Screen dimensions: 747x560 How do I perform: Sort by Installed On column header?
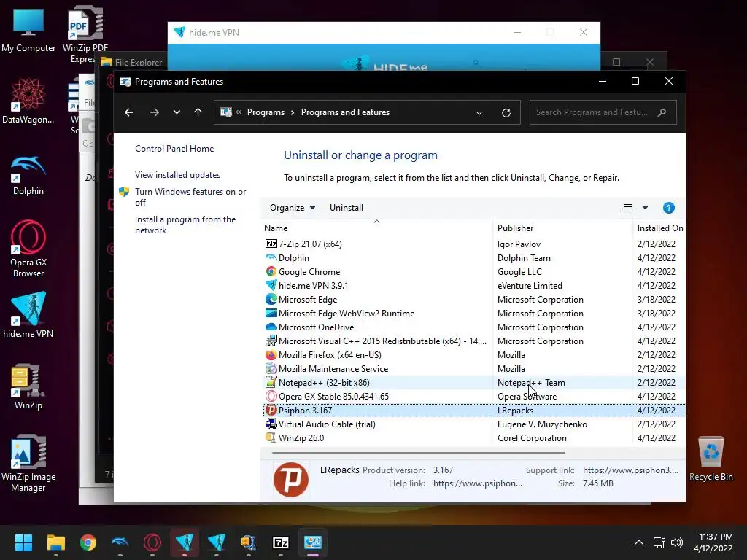[x=659, y=228]
